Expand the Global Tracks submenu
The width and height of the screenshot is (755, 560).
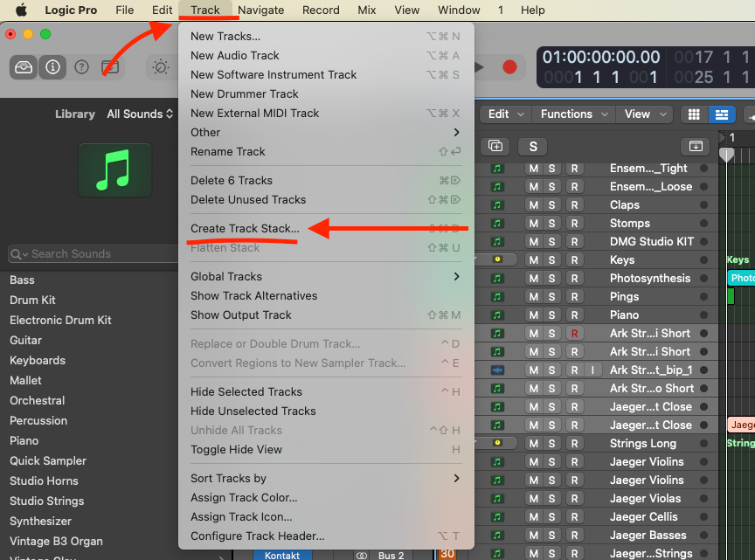click(325, 276)
